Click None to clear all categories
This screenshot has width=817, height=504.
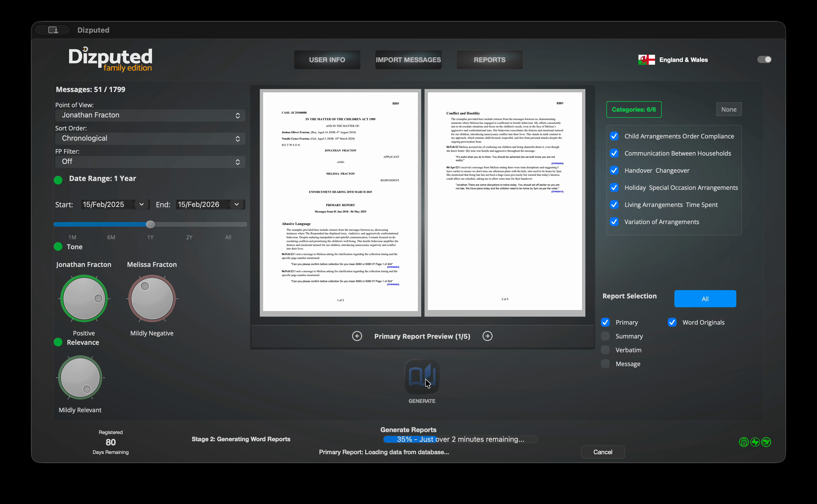point(729,109)
